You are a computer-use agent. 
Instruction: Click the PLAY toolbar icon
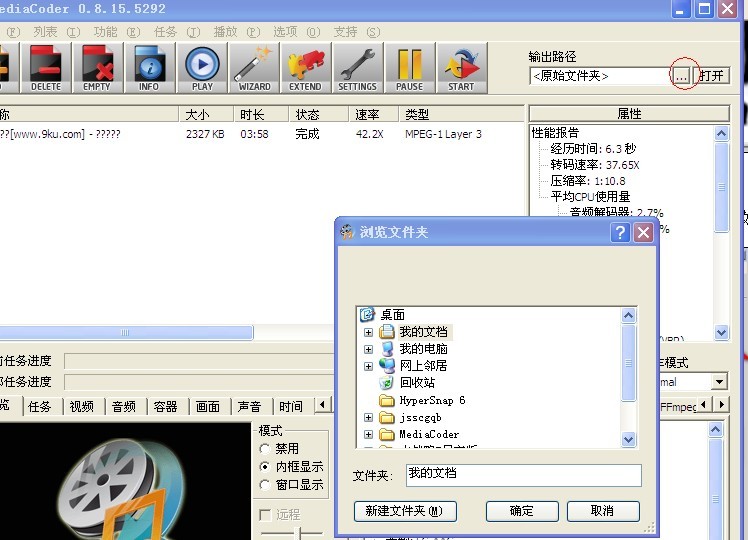202,68
